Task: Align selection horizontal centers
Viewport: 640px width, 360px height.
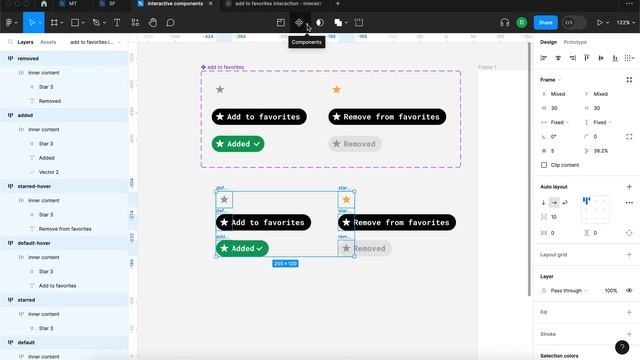Action: coord(558,58)
